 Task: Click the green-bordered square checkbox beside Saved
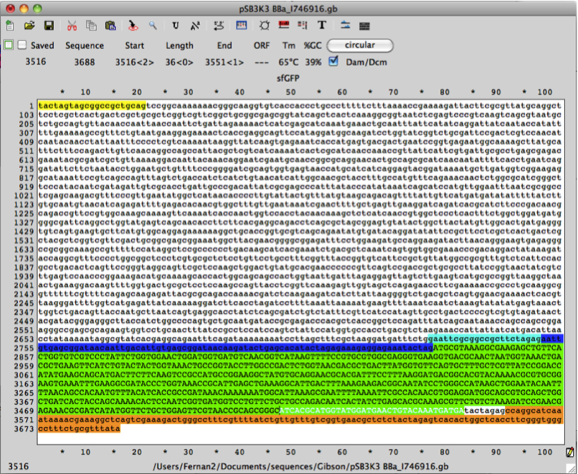[x=8, y=45]
